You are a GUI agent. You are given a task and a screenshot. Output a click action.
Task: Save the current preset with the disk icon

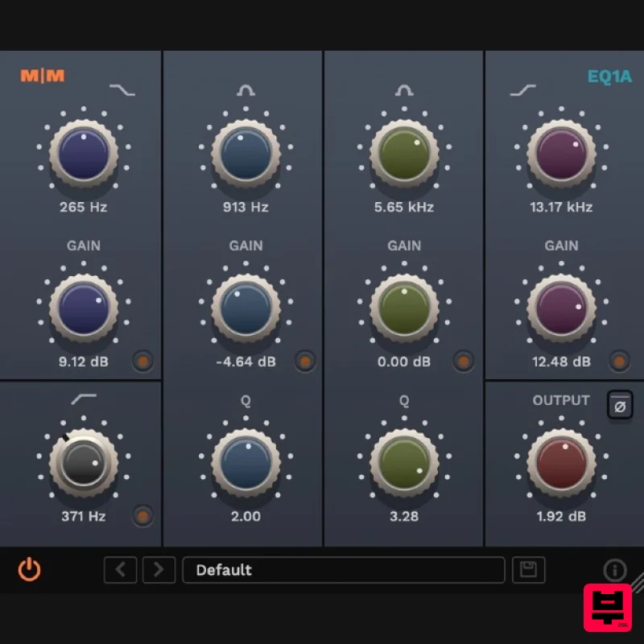(529, 570)
